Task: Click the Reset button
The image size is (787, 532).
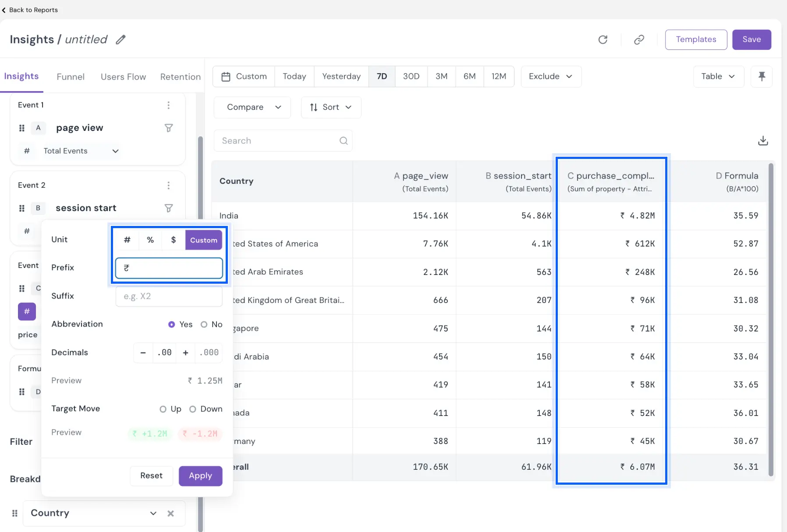Action: coord(151,476)
